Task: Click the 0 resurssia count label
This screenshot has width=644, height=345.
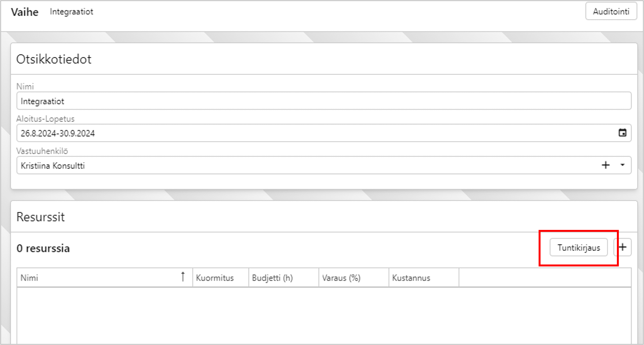Action: pyautogui.click(x=43, y=248)
